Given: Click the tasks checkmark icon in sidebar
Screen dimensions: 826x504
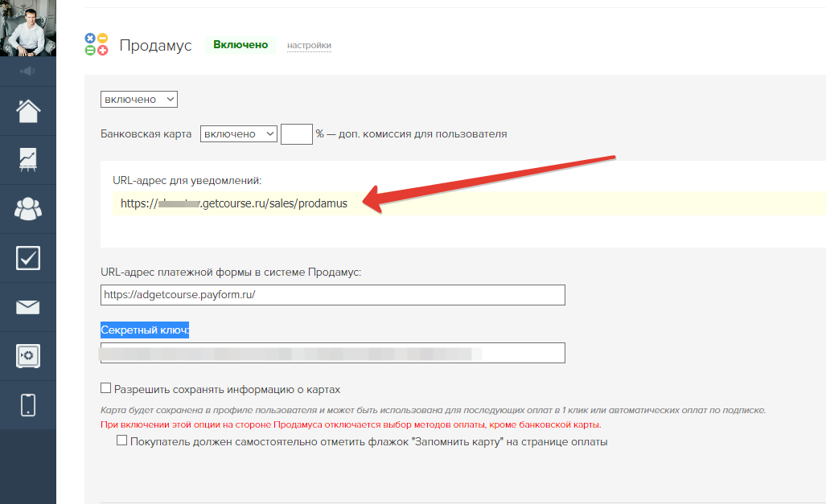Looking at the screenshot, I should coord(28,258).
